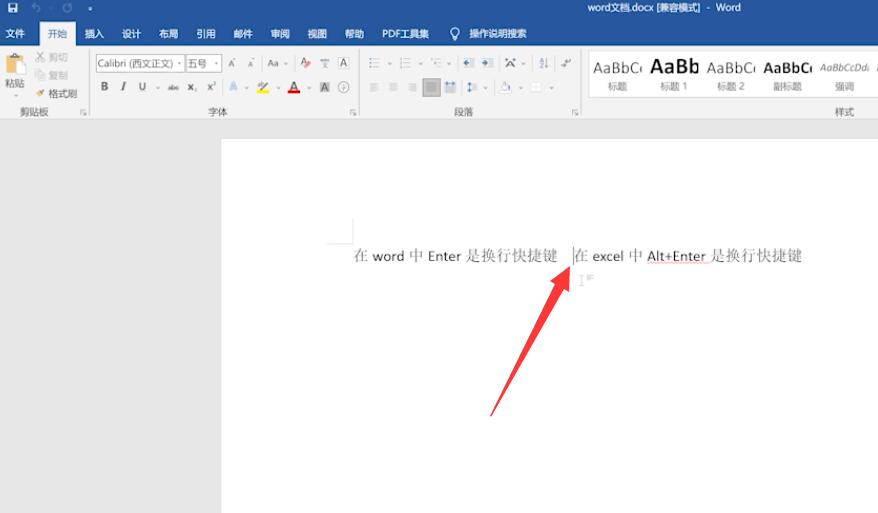Click the Asian layout icon
Image resolution: width=878 pixels, height=513 pixels.
(510, 63)
